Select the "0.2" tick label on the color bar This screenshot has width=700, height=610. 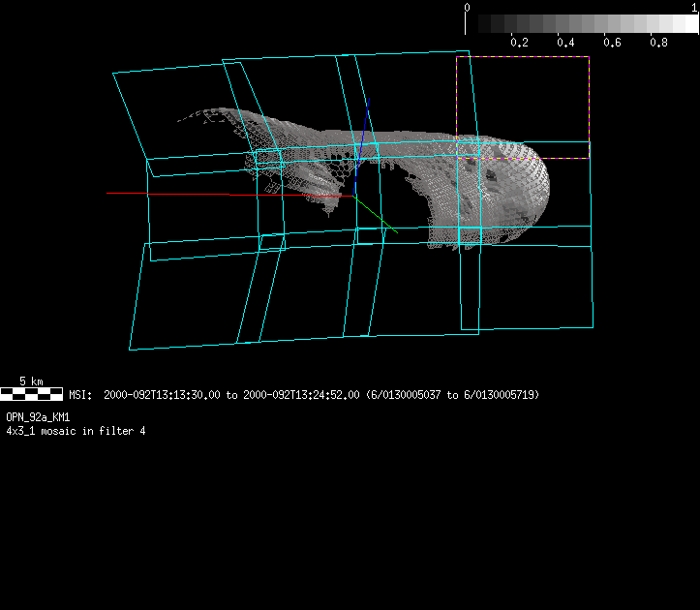[519, 43]
